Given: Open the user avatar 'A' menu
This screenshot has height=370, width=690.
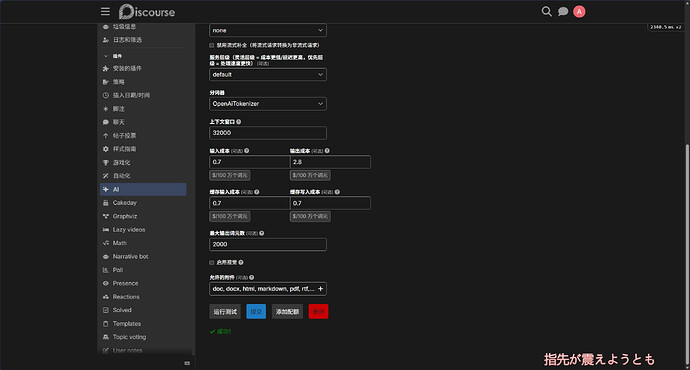Looking at the screenshot, I should 579,12.
